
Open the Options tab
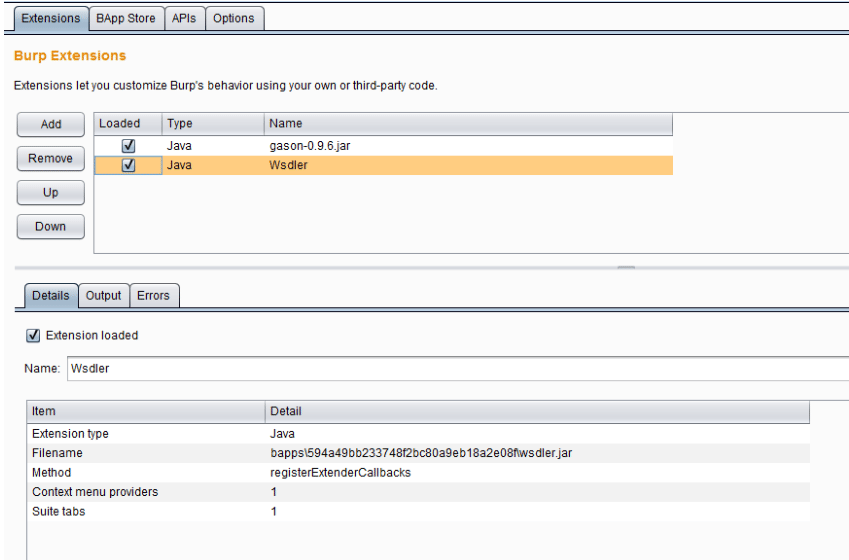pyautogui.click(x=233, y=18)
